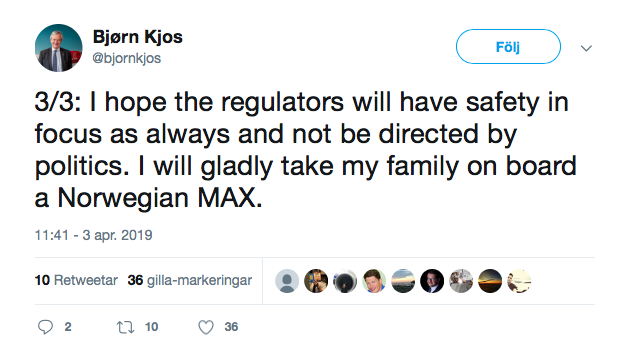
Task: Open the sunset sky liker avatar
Action: click(x=403, y=281)
